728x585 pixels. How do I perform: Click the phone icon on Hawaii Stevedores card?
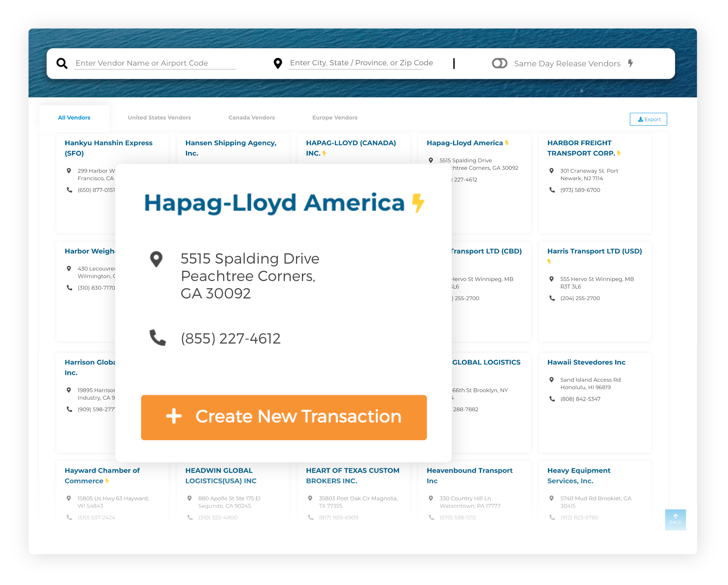coord(551,399)
